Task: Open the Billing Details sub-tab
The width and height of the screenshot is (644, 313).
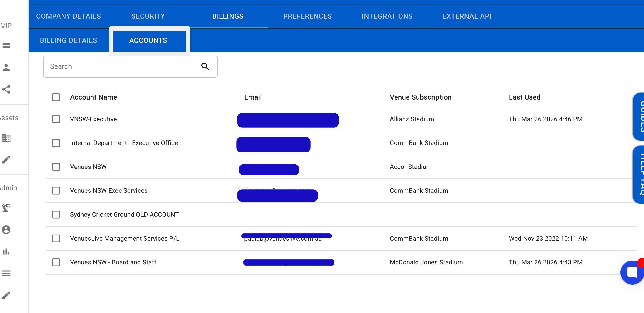Action: click(x=69, y=40)
